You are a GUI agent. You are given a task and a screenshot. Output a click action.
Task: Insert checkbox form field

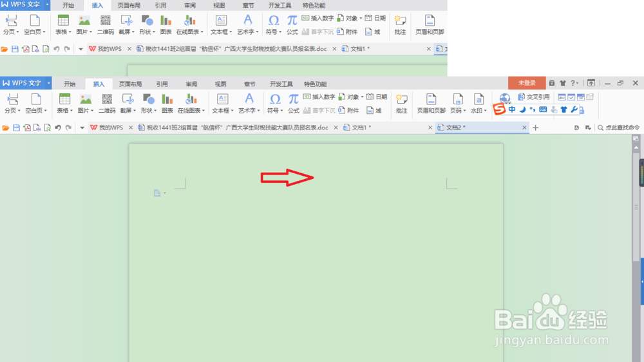click(x=571, y=97)
